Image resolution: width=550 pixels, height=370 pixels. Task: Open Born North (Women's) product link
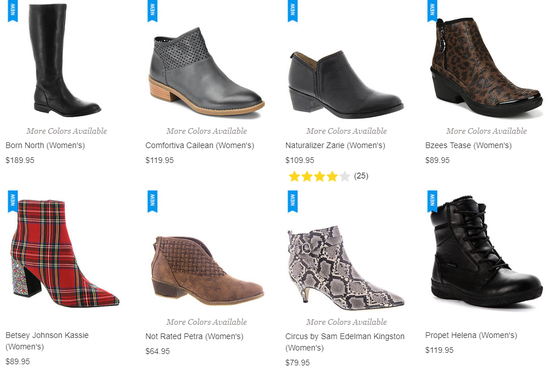pyautogui.click(x=45, y=145)
